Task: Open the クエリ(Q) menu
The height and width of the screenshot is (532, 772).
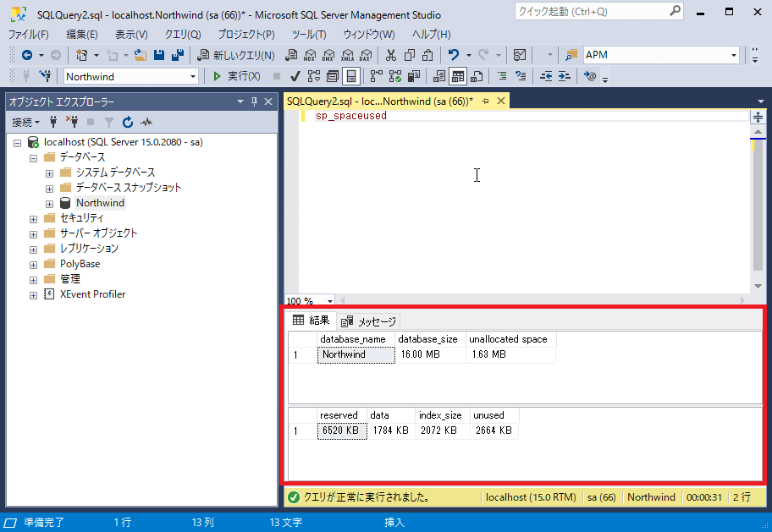Action: click(x=182, y=35)
